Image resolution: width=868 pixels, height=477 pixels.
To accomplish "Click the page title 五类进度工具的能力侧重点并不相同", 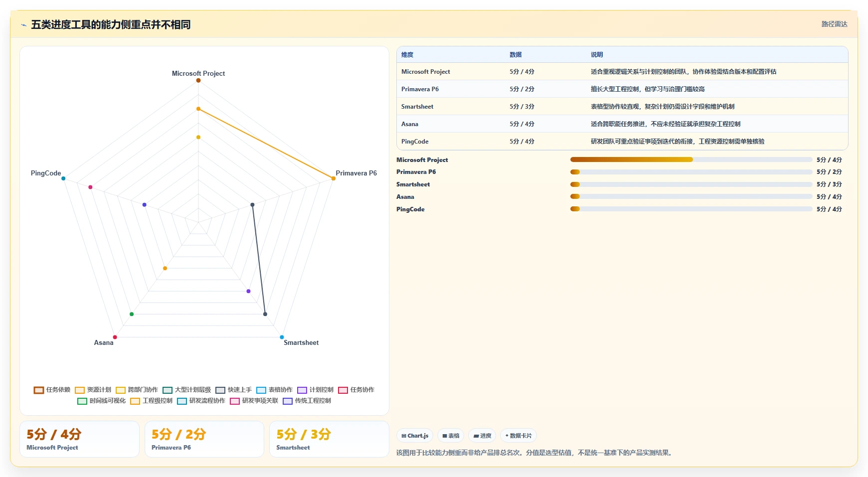I will (111, 24).
